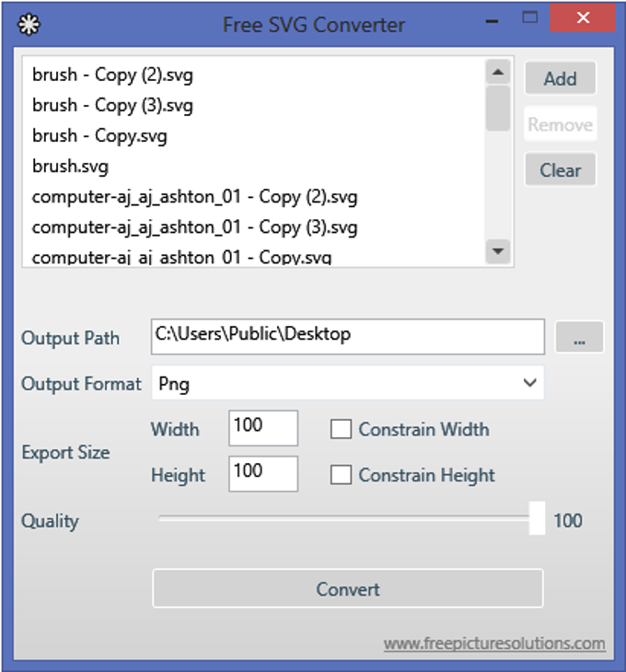
Task: Select brush.svg in the file list
Action: pos(70,167)
